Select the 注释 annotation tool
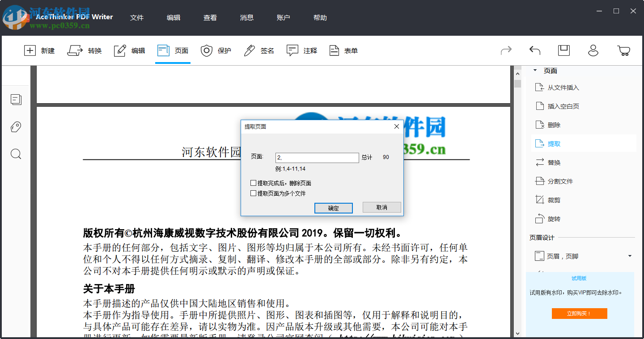This screenshot has width=644, height=339. click(x=302, y=50)
